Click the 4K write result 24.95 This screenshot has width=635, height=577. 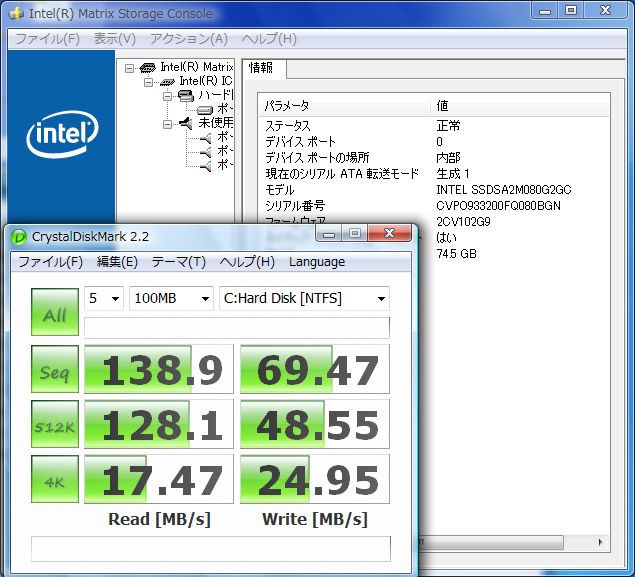(x=315, y=479)
